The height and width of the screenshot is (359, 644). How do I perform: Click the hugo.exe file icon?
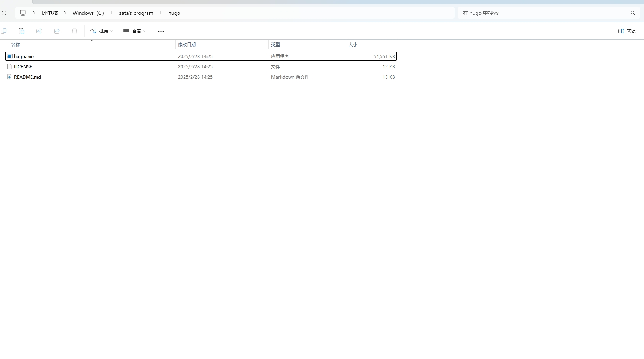coord(10,56)
